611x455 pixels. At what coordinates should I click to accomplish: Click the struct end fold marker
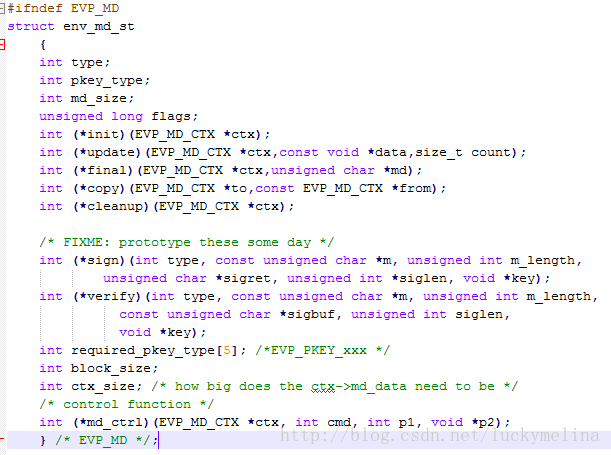coord(2,438)
